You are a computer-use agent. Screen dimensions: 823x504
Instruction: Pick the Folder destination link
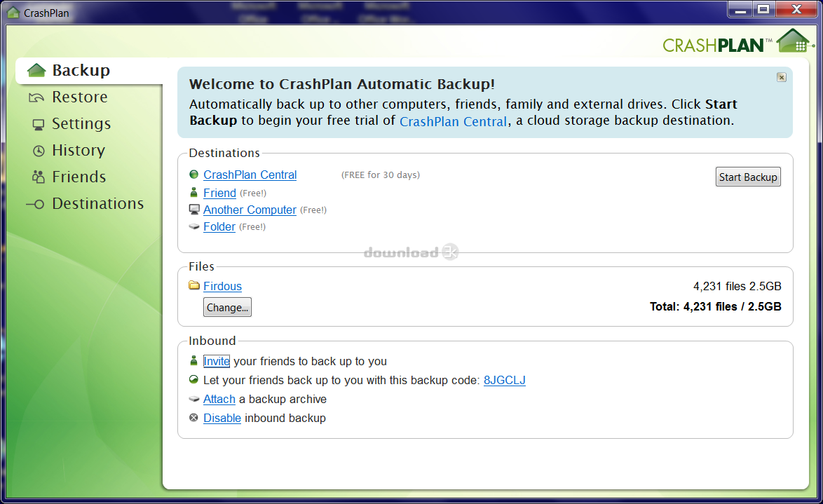point(219,227)
